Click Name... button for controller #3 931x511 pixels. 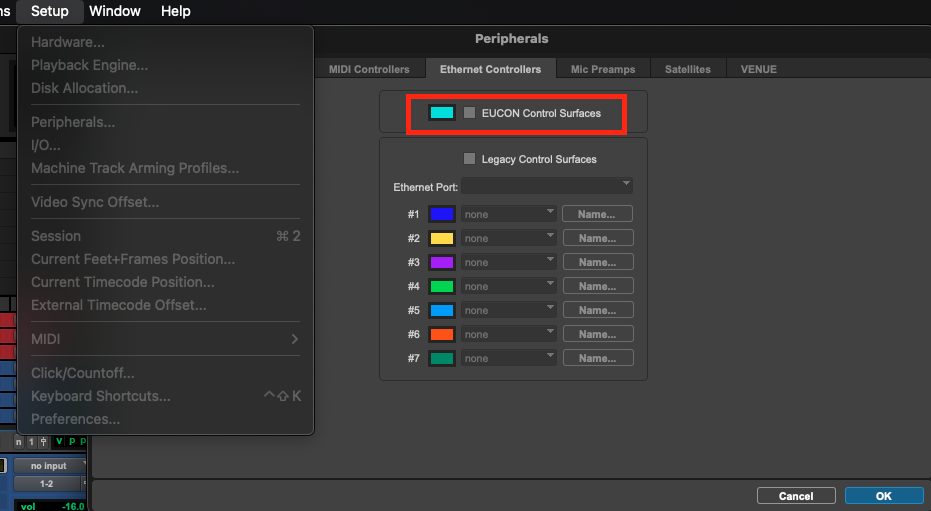pyautogui.click(x=597, y=262)
